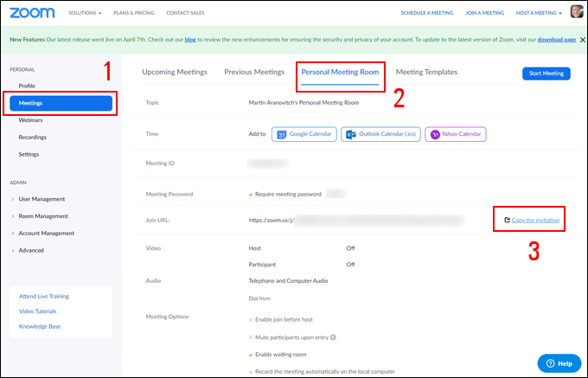Click the Zoom logo
Image resolution: width=588 pixels, height=378 pixels.
(32, 13)
